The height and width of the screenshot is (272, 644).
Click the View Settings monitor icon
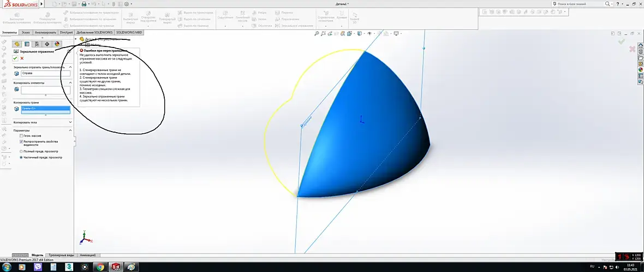396,34
